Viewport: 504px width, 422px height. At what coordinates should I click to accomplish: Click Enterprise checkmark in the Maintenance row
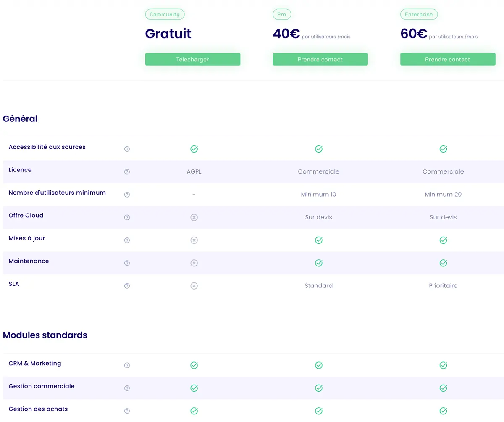coord(443,263)
